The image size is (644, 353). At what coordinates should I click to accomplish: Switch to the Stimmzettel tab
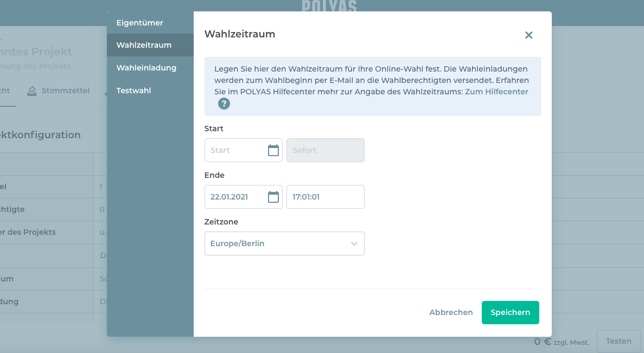pos(59,91)
